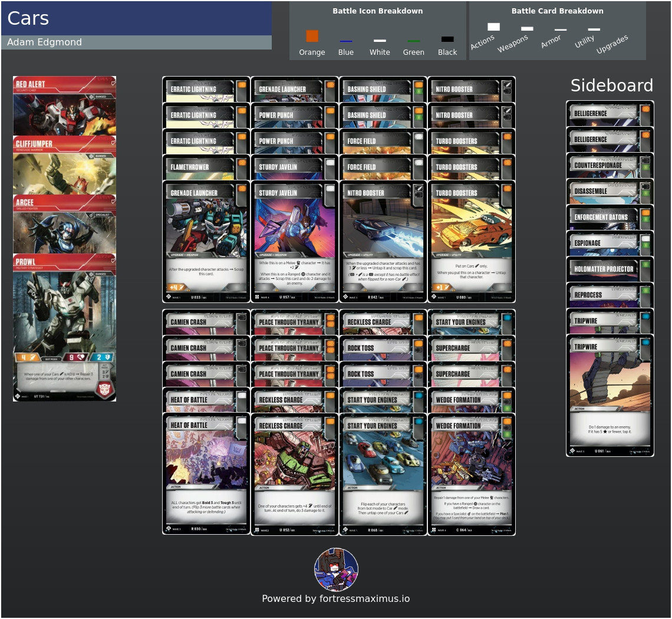Open the Sturdy Javelin card's full artwork
The image size is (672, 619).
point(294,227)
